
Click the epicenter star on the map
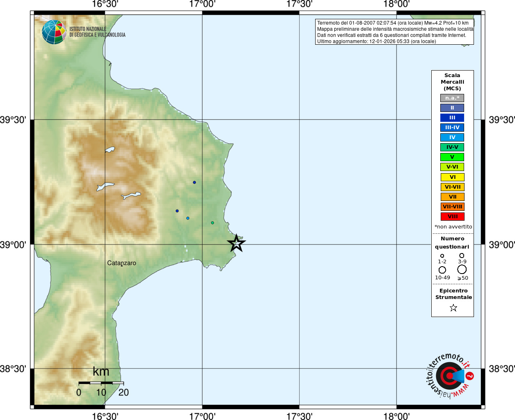pyautogui.click(x=236, y=243)
